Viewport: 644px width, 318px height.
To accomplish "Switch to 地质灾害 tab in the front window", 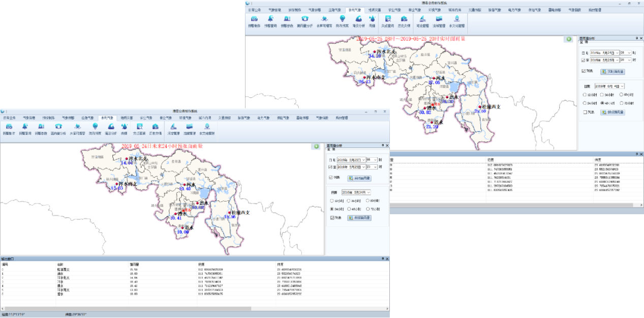I will click(126, 118).
